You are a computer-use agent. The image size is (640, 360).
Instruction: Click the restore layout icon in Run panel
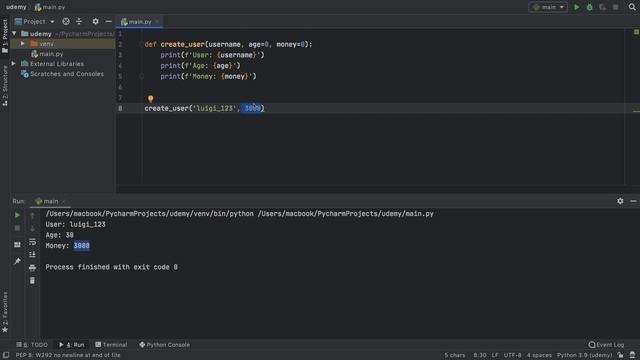click(17, 244)
